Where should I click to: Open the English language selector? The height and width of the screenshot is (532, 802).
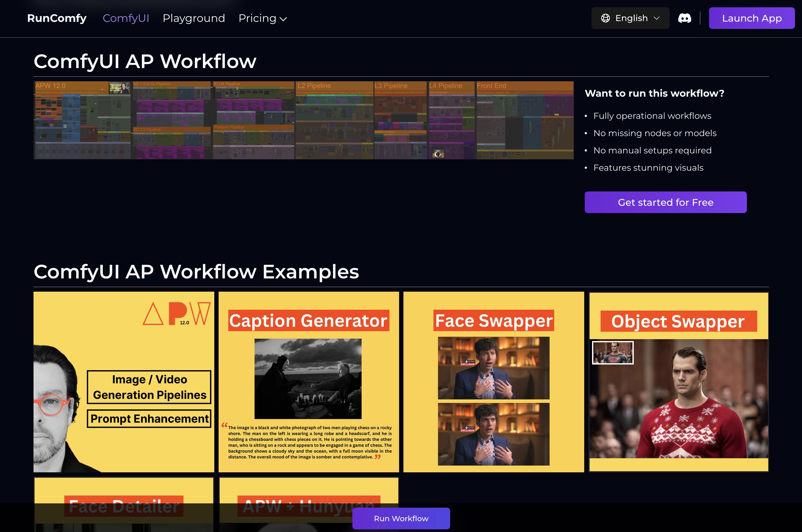click(x=630, y=18)
